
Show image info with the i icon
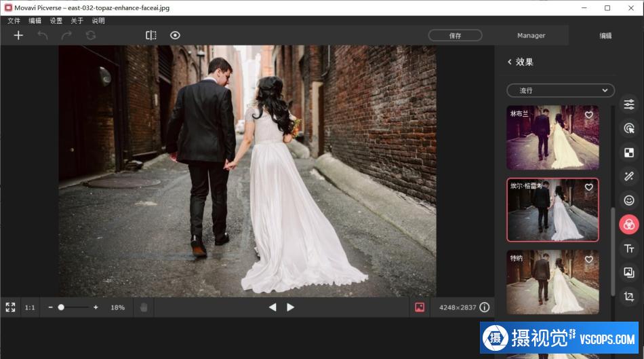tap(485, 307)
